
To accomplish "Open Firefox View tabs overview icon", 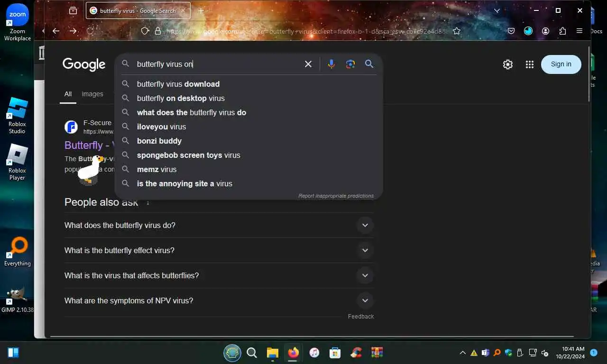I will (73, 10).
